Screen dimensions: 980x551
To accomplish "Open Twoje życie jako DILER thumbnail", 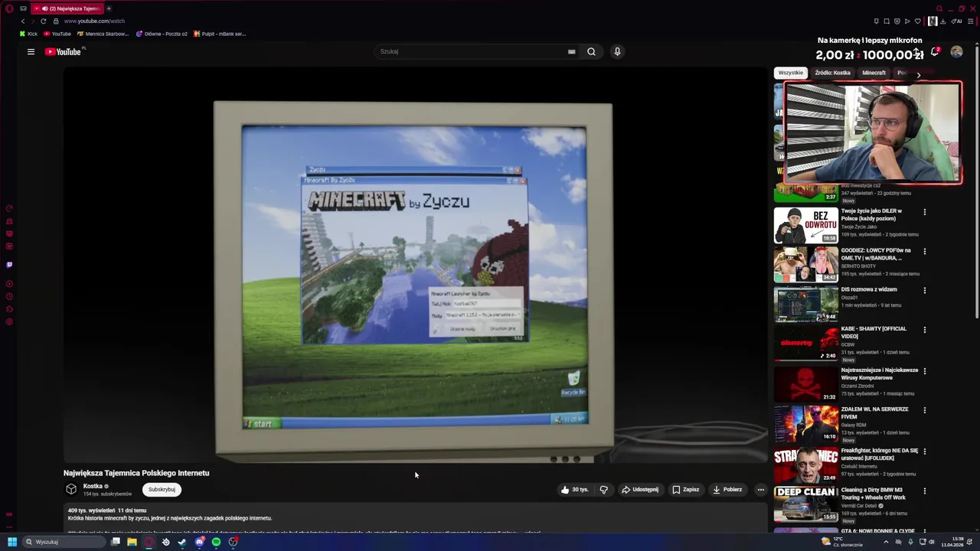I will (x=805, y=225).
